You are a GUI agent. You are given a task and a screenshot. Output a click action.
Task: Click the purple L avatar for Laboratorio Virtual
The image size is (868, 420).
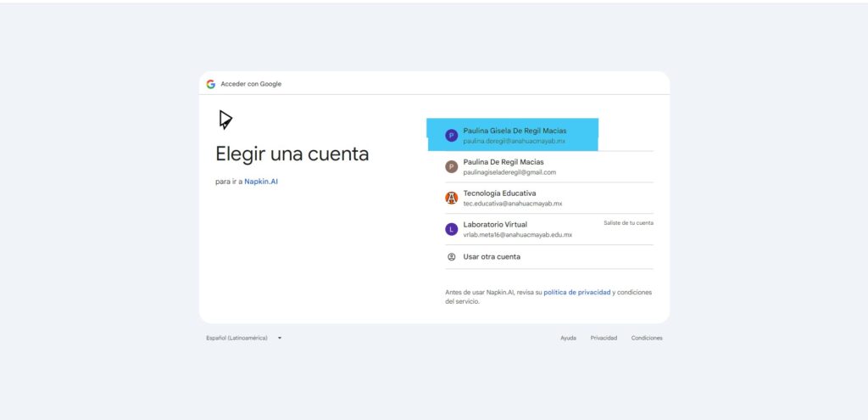point(452,229)
